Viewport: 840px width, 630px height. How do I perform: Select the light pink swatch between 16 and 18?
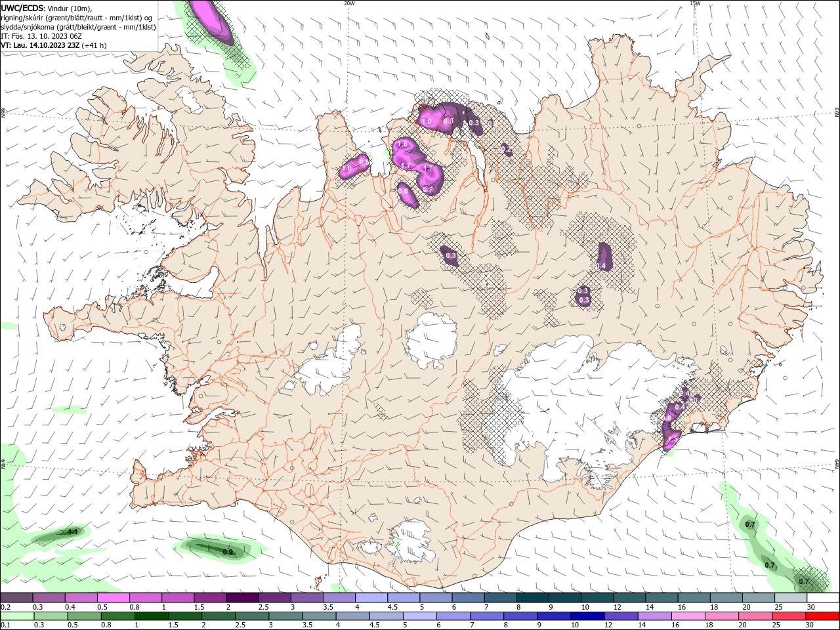[x=688, y=616]
